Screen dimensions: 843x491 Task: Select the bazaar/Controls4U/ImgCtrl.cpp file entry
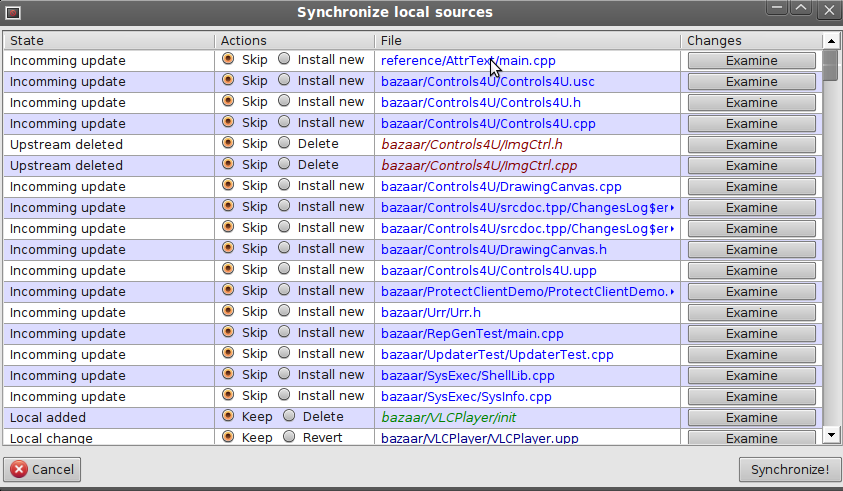coord(479,166)
